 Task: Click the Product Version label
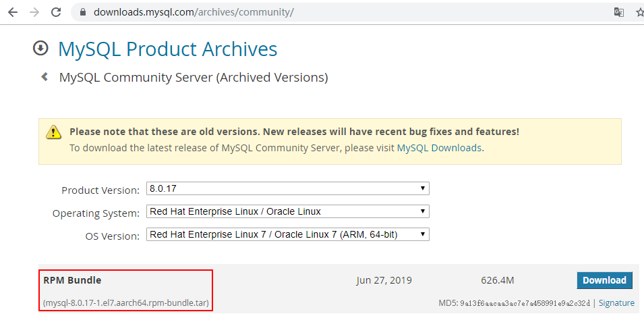100,190
